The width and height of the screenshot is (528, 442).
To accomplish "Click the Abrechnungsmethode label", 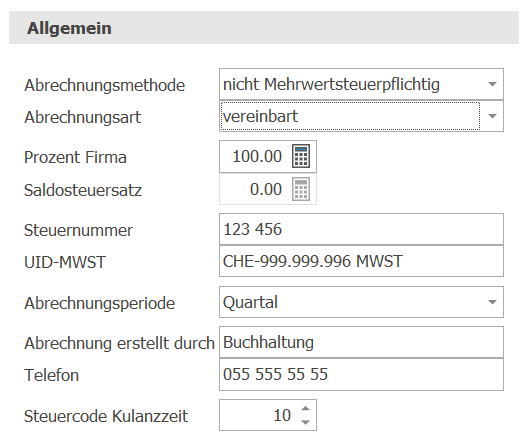I will (x=105, y=85).
